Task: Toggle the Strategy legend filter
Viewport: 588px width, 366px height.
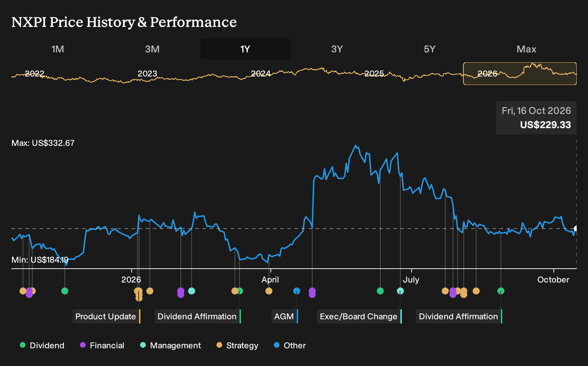Action: (237, 345)
